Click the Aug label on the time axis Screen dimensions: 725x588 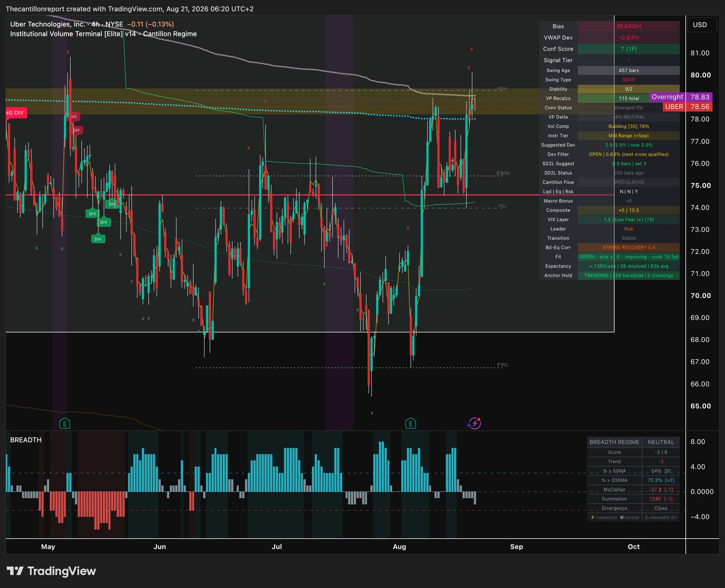point(399,546)
